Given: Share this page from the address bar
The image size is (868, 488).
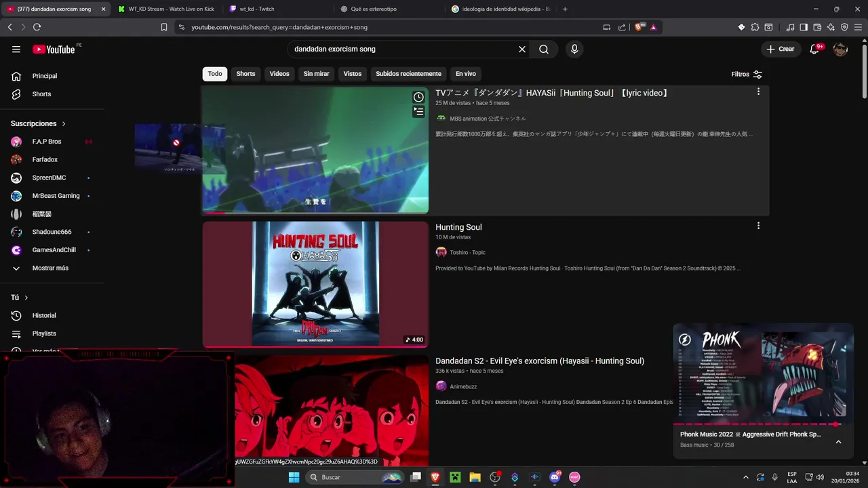Looking at the screenshot, I should click(622, 27).
